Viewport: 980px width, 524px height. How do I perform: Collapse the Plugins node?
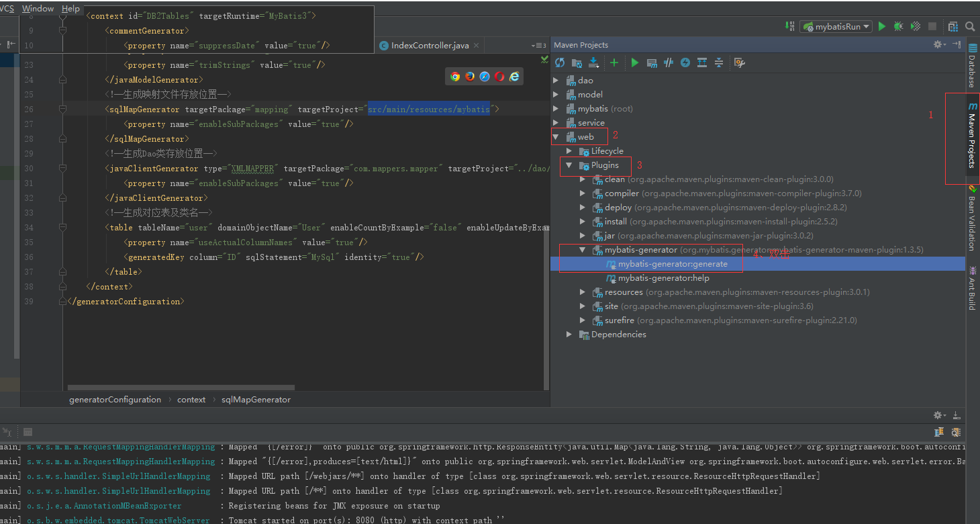click(x=569, y=165)
